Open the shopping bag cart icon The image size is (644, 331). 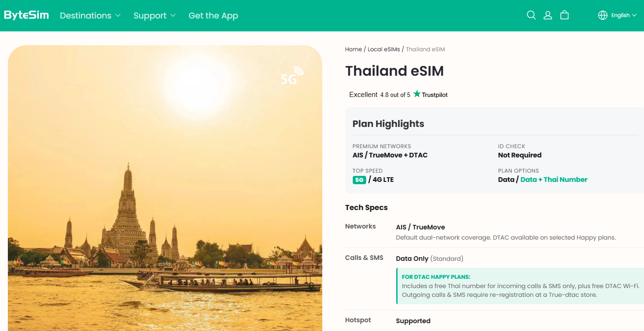pos(564,15)
